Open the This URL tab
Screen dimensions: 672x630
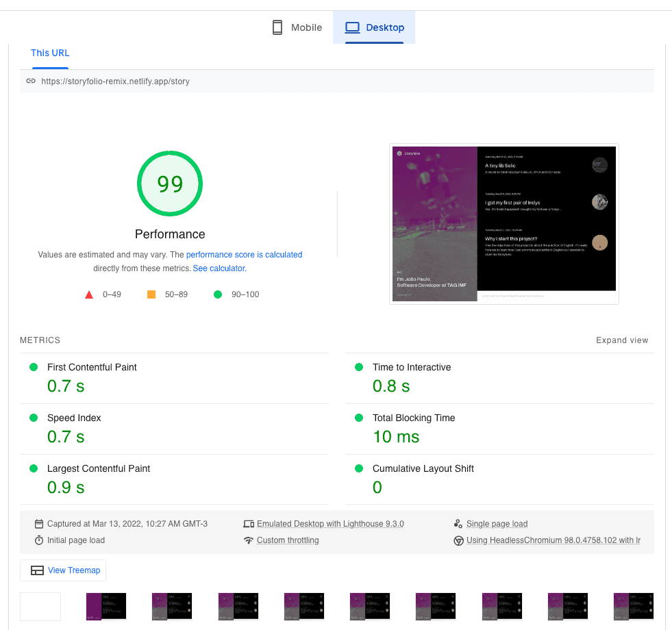50,53
